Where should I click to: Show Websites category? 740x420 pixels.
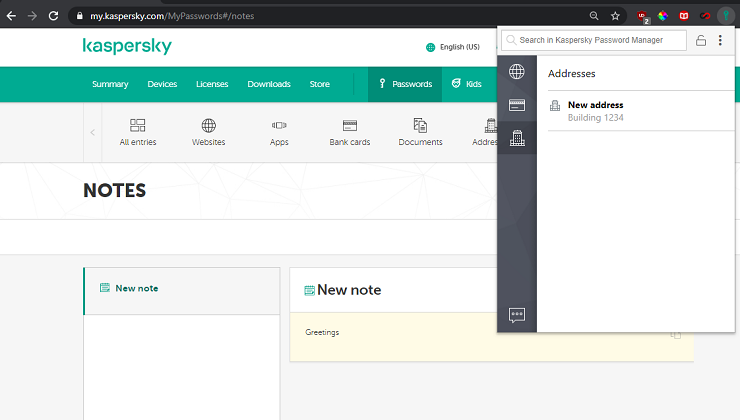(209, 132)
